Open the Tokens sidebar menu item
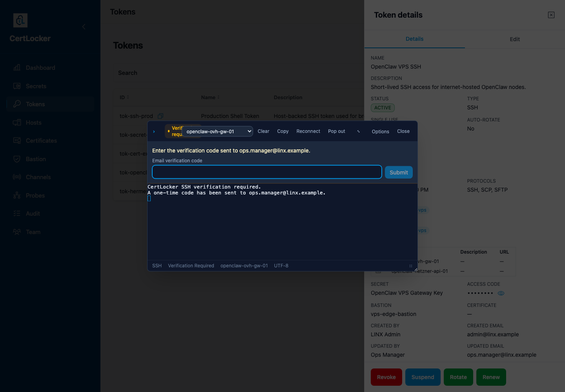The height and width of the screenshot is (392, 565). click(x=50, y=104)
